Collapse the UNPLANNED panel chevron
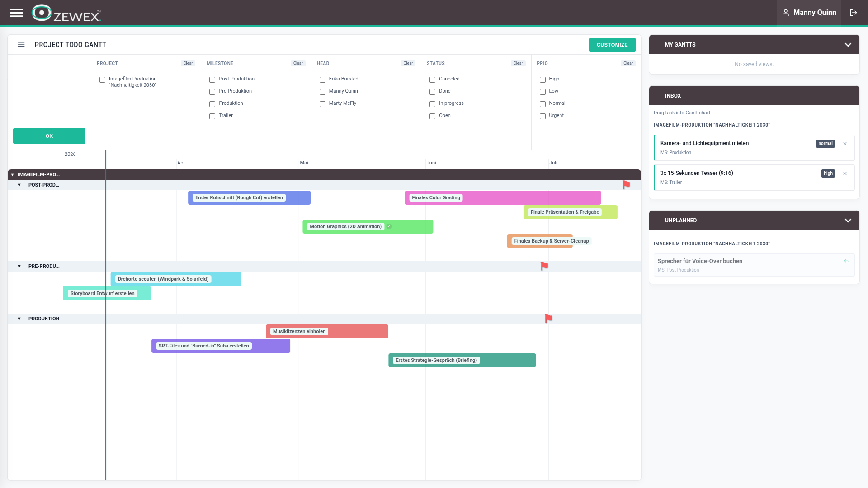The height and width of the screenshot is (488, 868). click(848, 221)
